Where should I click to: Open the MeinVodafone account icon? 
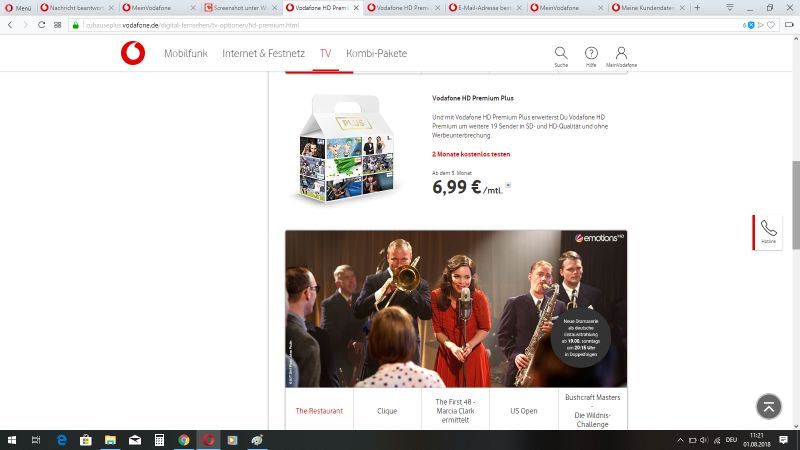[621, 56]
